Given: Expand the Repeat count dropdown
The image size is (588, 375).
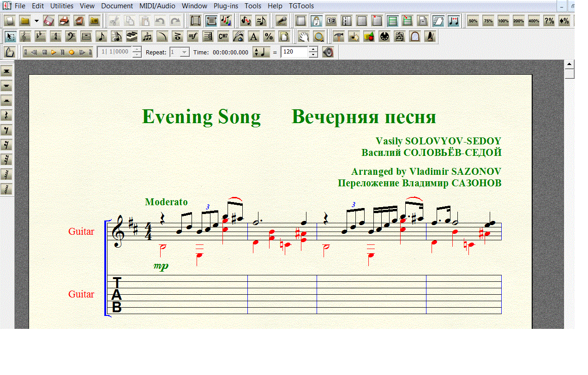Looking at the screenshot, I should pos(185,52).
